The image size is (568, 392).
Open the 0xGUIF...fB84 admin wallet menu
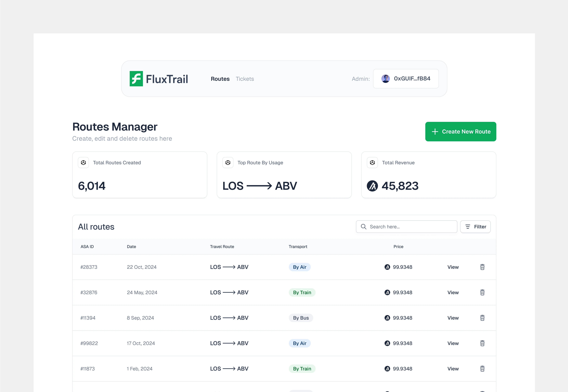pyautogui.click(x=406, y=79)
